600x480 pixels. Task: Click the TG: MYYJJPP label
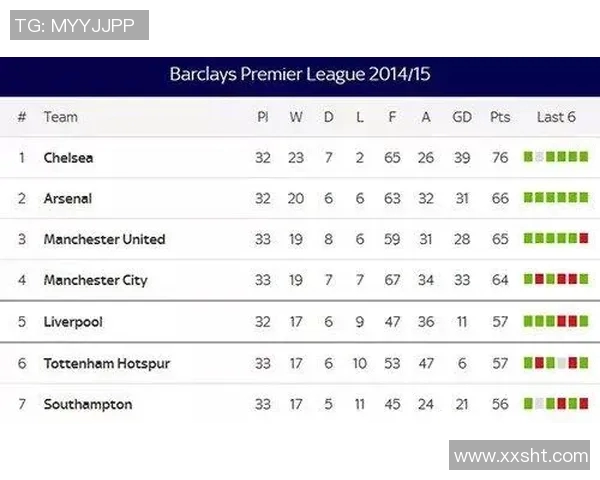79,26
